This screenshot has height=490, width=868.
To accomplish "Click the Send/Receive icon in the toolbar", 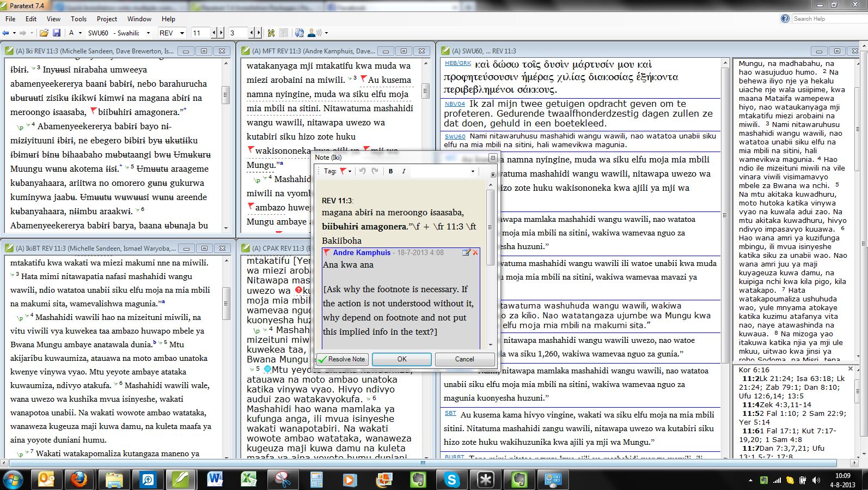I will coord(299,33).
